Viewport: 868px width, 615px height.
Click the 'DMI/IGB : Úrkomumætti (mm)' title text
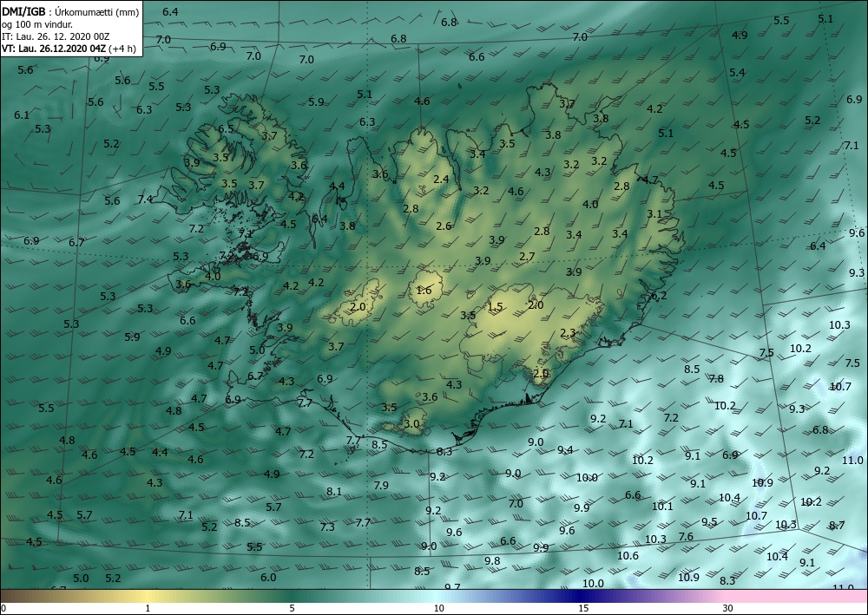pos(70,11)
